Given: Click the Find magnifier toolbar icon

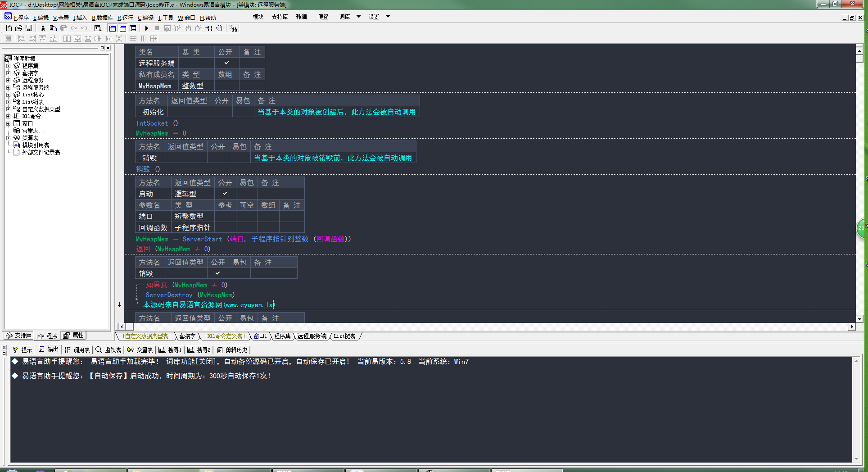Looking at the screenshot, I should click(x=98, y=28).
